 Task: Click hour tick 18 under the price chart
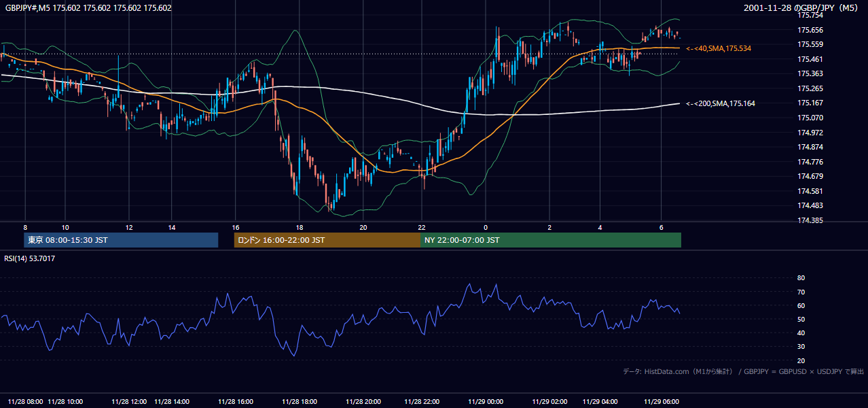click(300, 227)
